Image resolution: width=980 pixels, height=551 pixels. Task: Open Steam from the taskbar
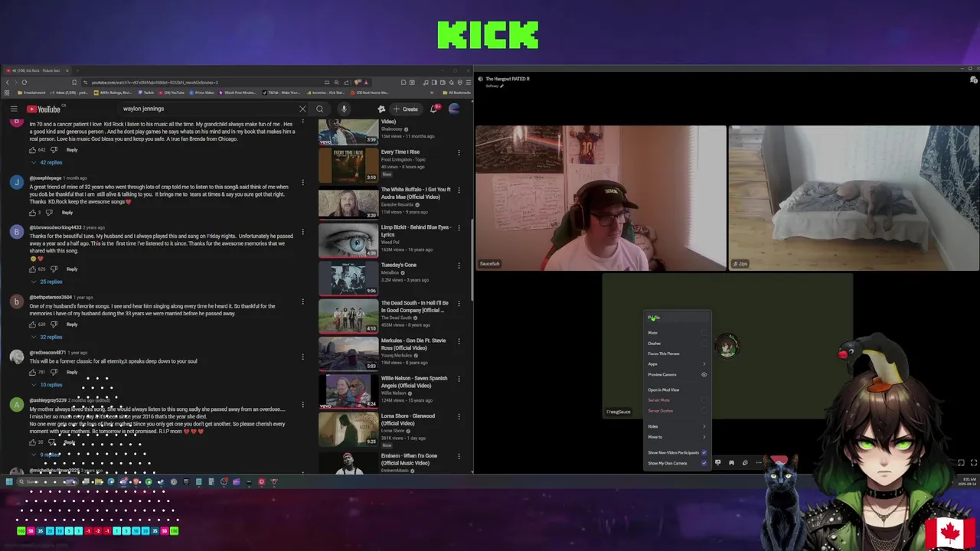click(x=161, y=482)
